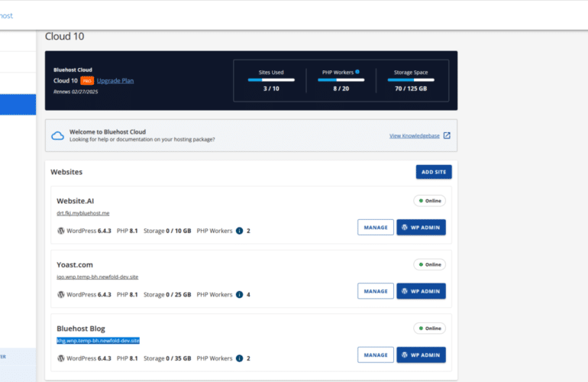Click the '3 / 10' sites used value
Screen dimensions: 588x382
[x=271, y=89]
